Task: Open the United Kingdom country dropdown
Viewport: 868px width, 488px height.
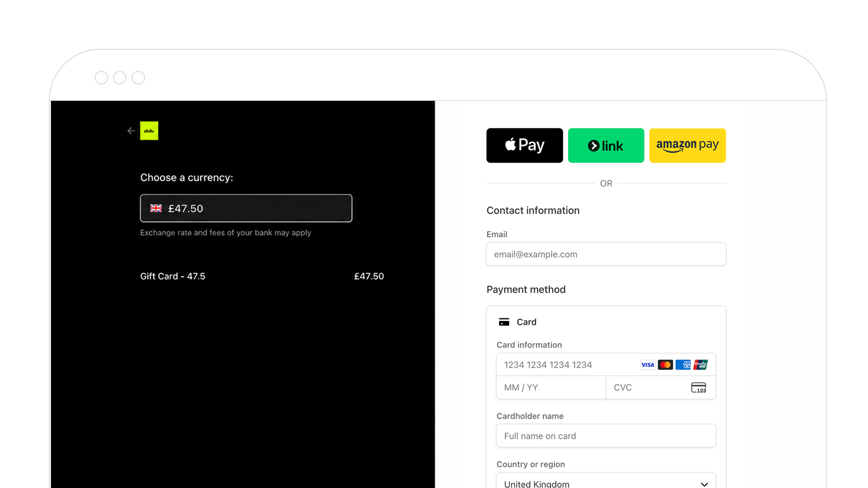Action: pos(606,481)
